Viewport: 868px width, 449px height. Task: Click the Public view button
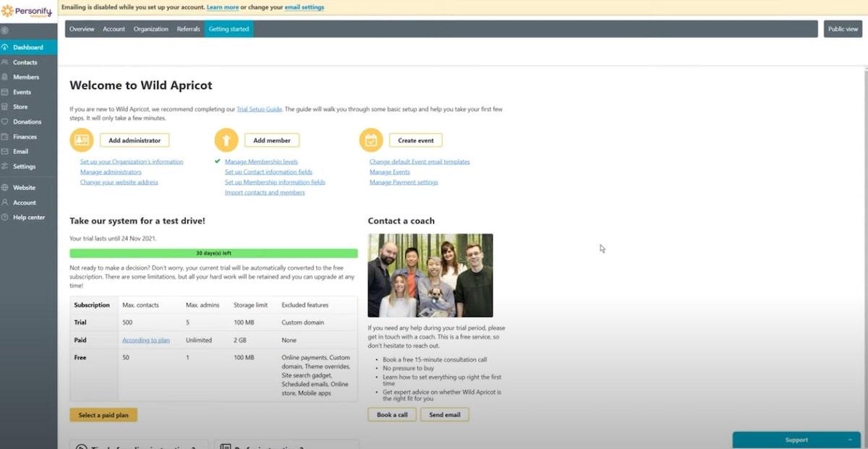tap(843, 29)
